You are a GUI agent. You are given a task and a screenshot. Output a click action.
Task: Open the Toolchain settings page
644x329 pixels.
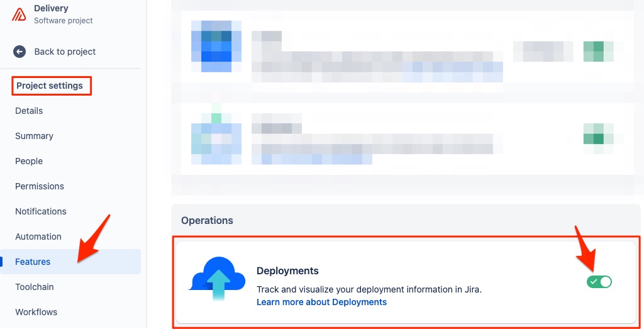tap(35, 287)
